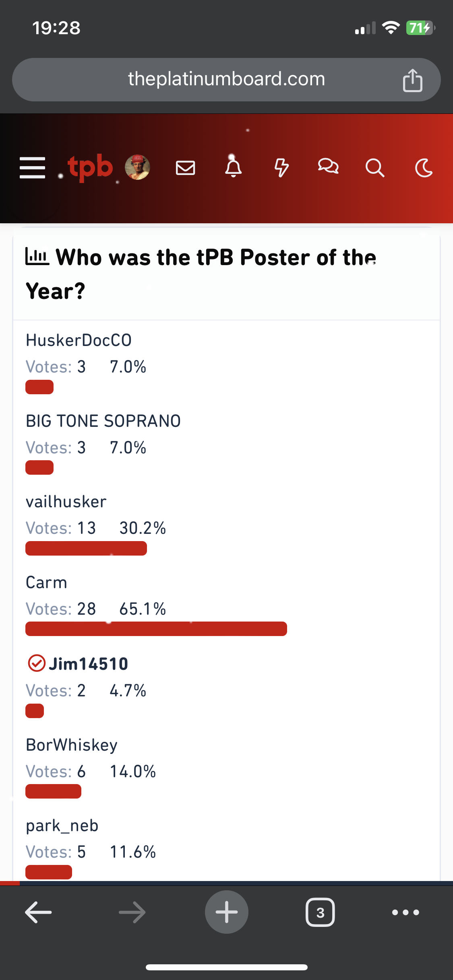Open the chat bubbles icon
The width and height of the screenshot is (453, 980).
[x=328, y=167]
